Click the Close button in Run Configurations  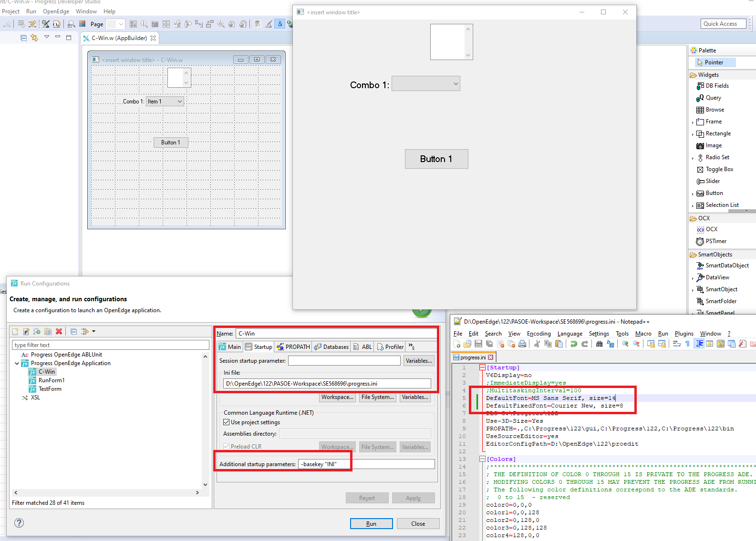tap(418, 523)
